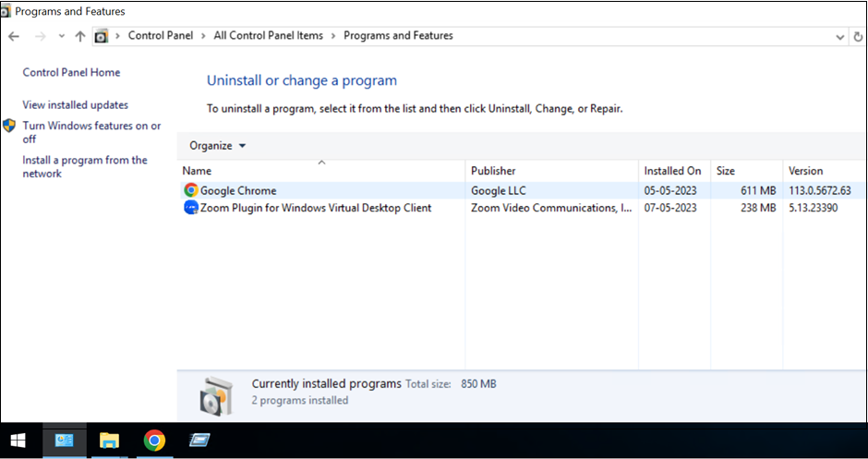Expand chevron after Control Panel breadcrumb
This screenshot has height=459, width=868.
(x=203, y=36)
